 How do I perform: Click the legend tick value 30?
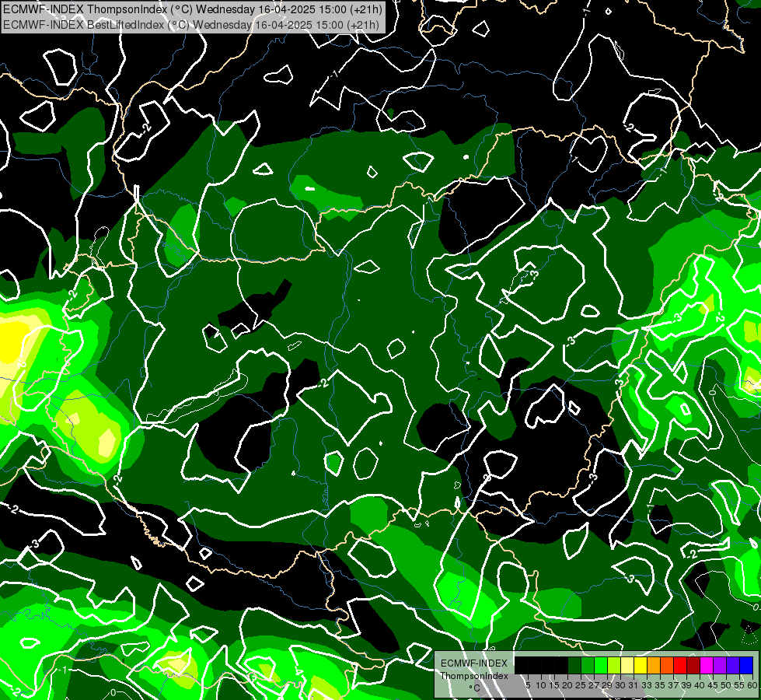(620, 685)
